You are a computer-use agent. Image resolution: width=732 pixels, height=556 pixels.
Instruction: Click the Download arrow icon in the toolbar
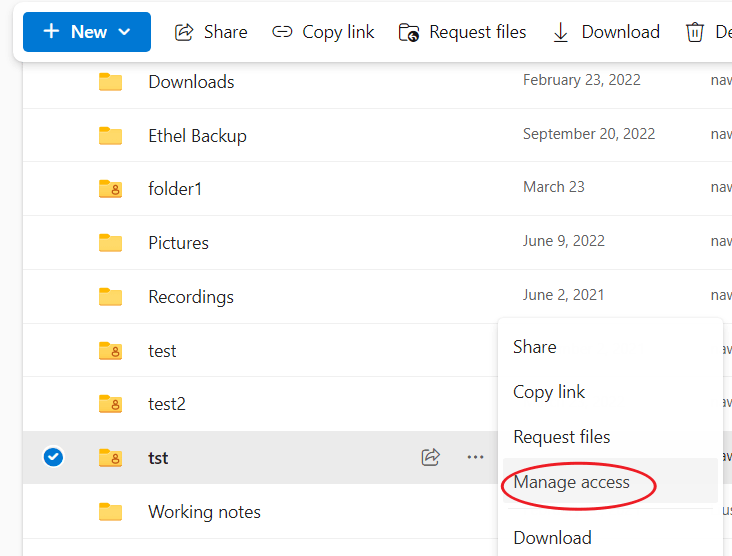click(560, 33)
